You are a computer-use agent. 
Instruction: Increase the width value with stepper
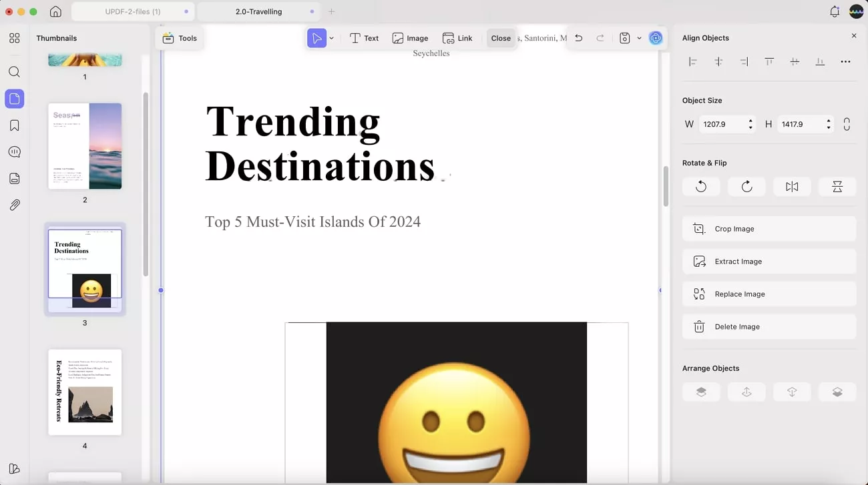pyautogui.click(x=750, y=121)
